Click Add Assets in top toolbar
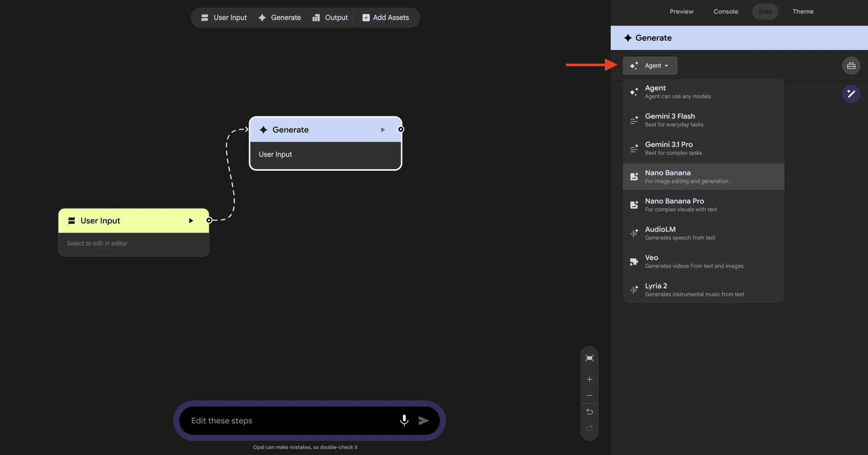Screen dimensions: 868x455 pos(386,18)
